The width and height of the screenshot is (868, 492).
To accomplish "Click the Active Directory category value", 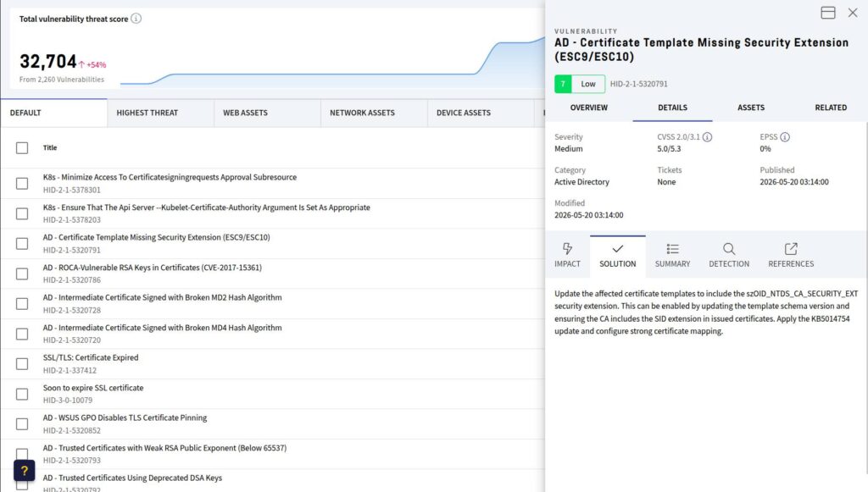I will (x=581, y=182).
